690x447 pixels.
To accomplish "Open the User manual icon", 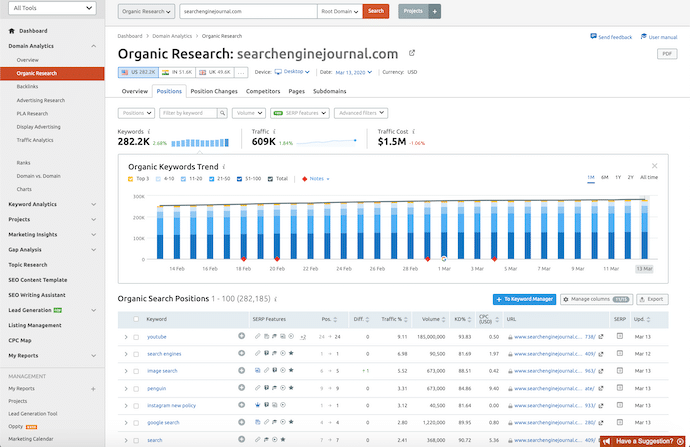I will click(x=643, y=37).
